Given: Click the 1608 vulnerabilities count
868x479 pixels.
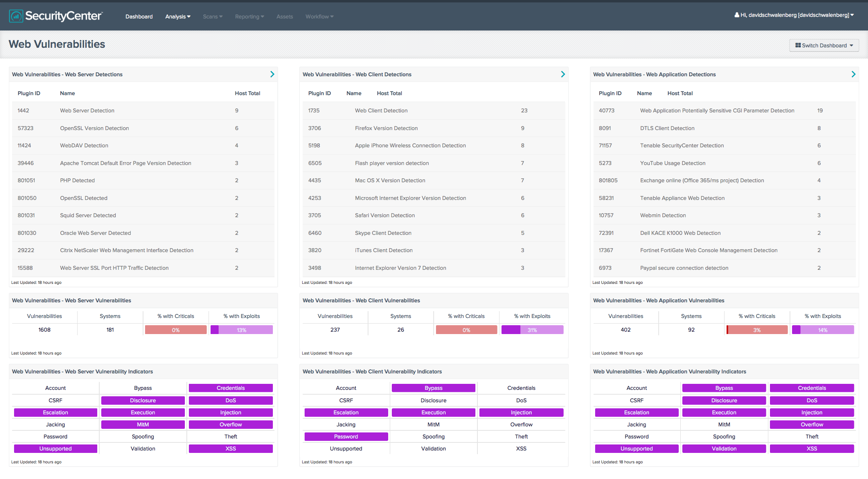Looking at the screenshot, I should tap(45, 330).
